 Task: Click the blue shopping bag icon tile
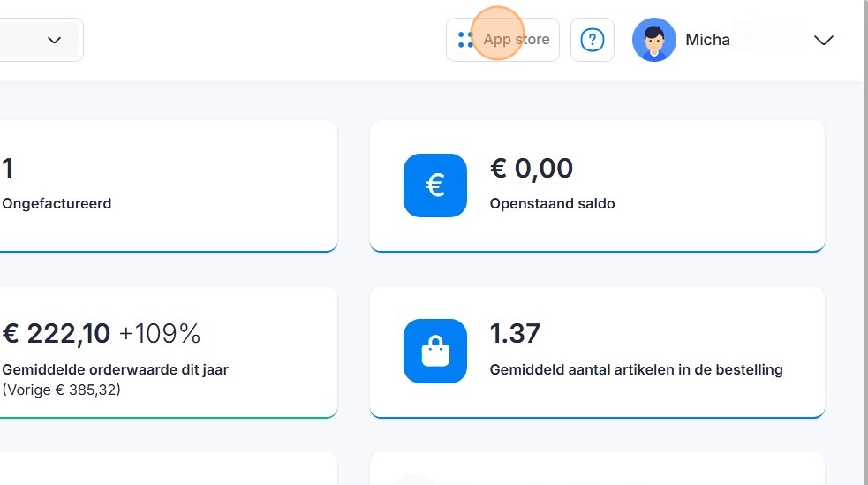[x=435, y=351]
